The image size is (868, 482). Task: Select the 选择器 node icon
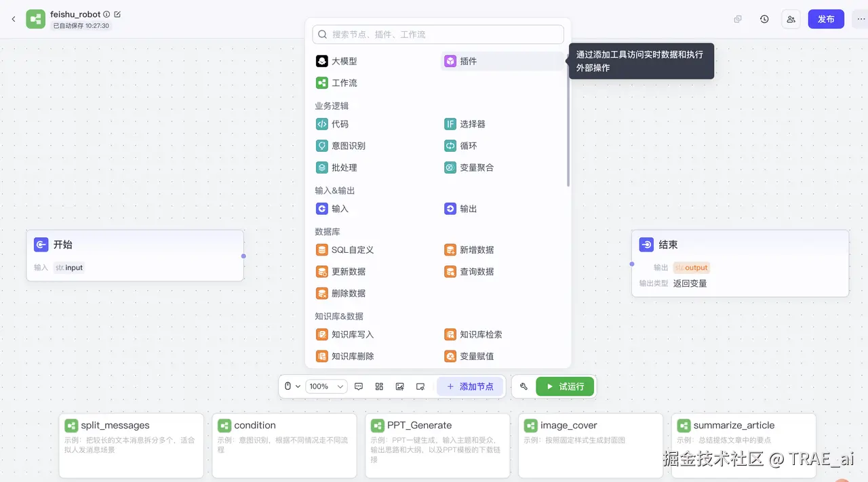(x=450, y=124)
